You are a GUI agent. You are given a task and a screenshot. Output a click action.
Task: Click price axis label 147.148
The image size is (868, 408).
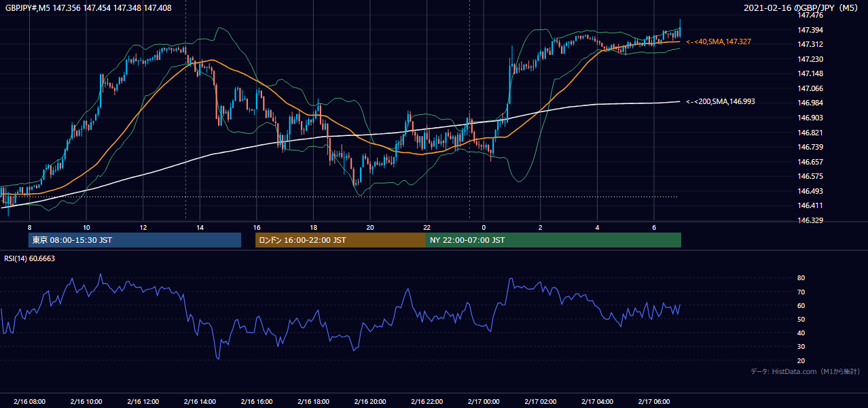tap(810, 73)
